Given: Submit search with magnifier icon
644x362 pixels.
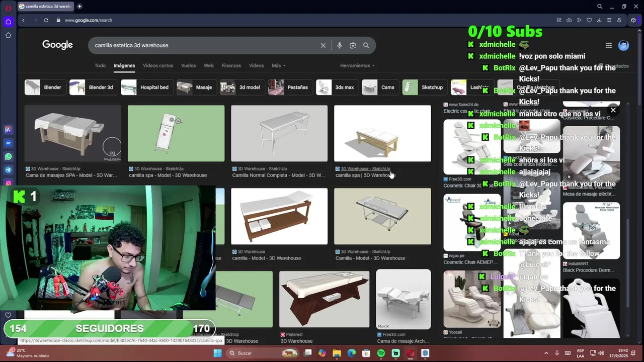Looking at the screenshot, I should tap(366, 45).
